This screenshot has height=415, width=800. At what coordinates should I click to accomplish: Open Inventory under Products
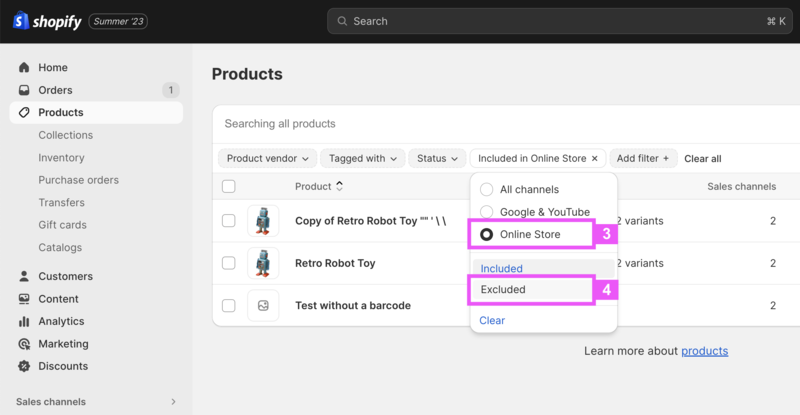[x=61, y=158]
